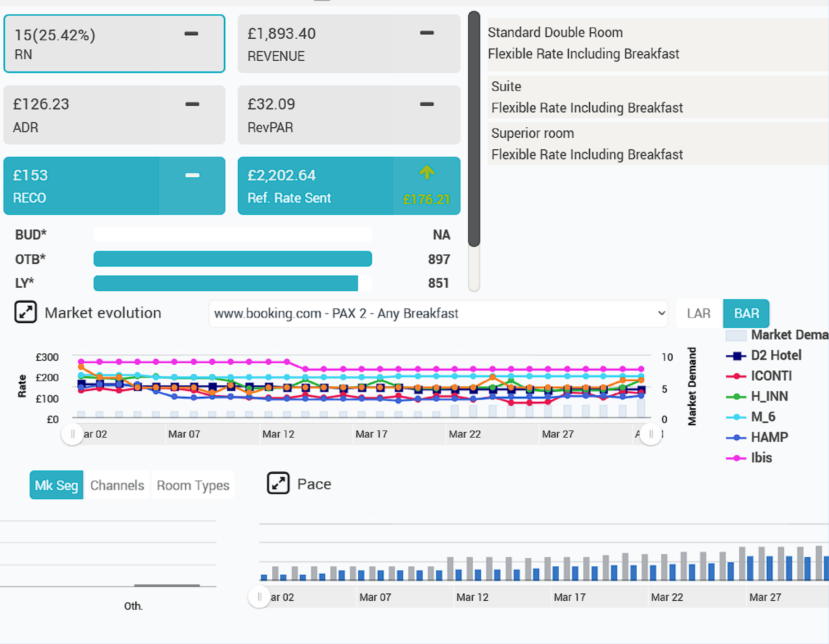Click the green up arrow on Ref. Rate Sent
The height and width of the screenshot is (644, 829).
click(427, 172)
